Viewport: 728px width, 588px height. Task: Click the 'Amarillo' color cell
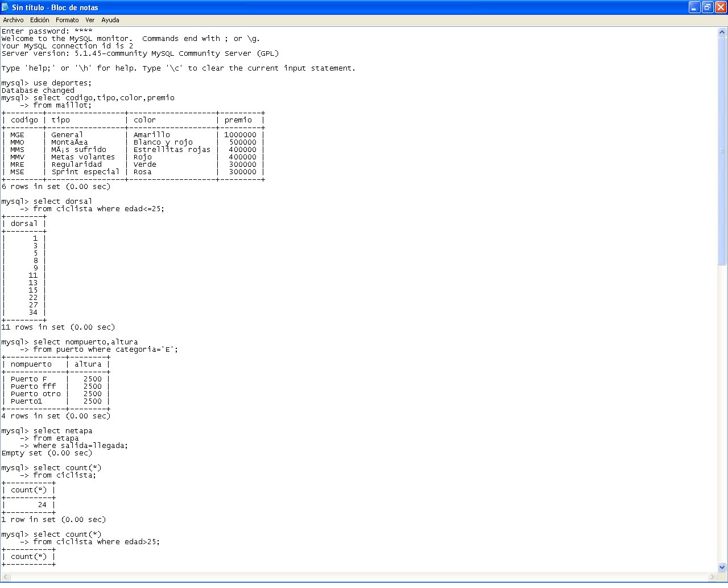(152, 135)
